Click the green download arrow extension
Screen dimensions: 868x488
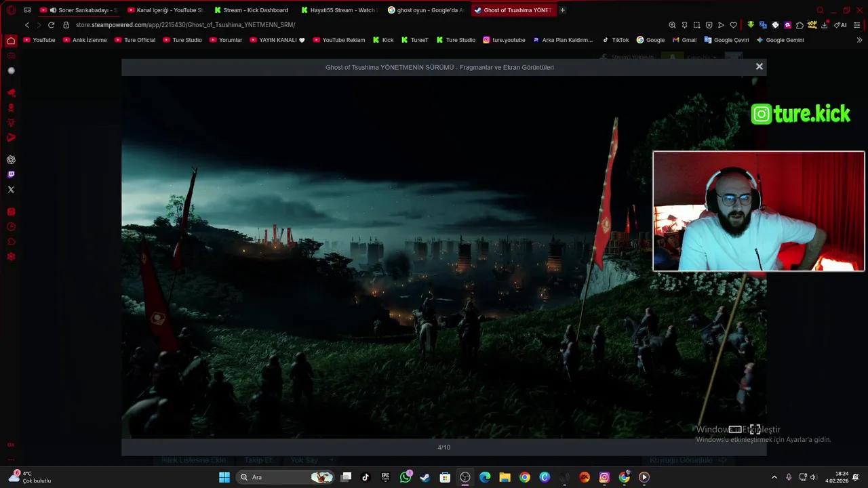(751, 25)
